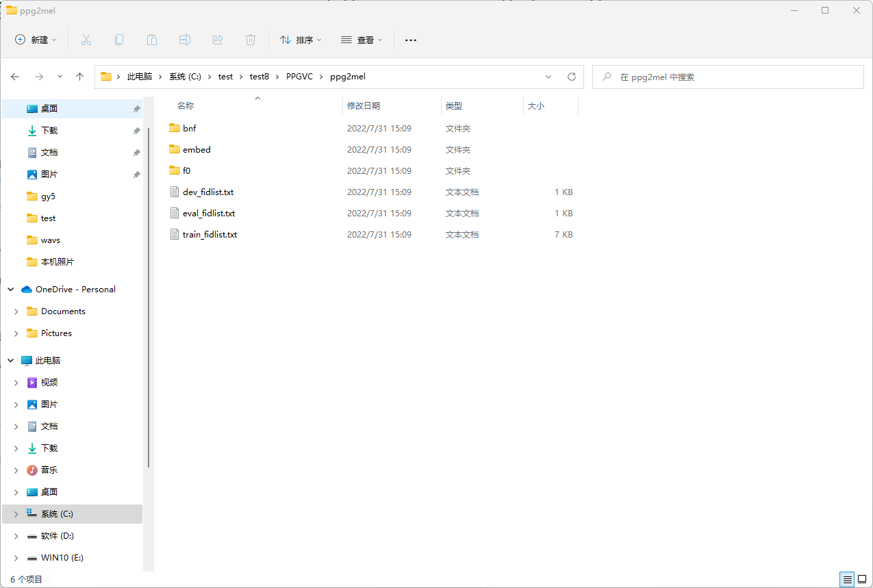Select the Rename icon in the toolbar
The height and width of the screenshot is (588, 873).
184,40
